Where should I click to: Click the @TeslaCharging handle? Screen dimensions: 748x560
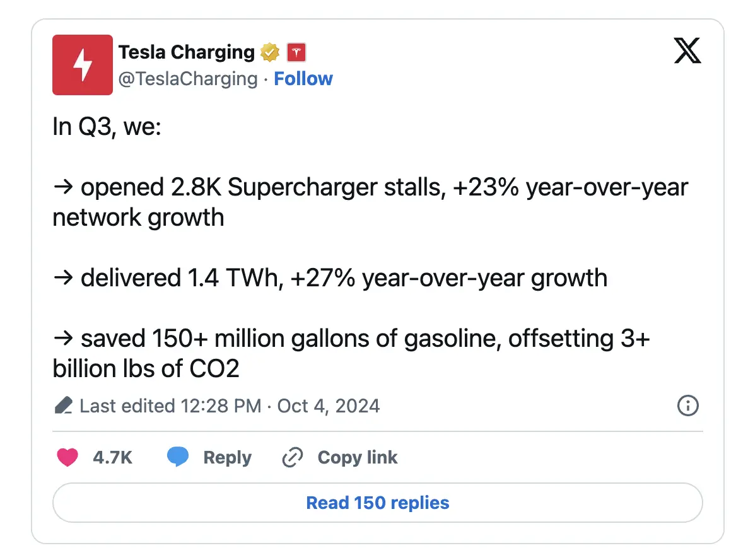tap(188, 79)
